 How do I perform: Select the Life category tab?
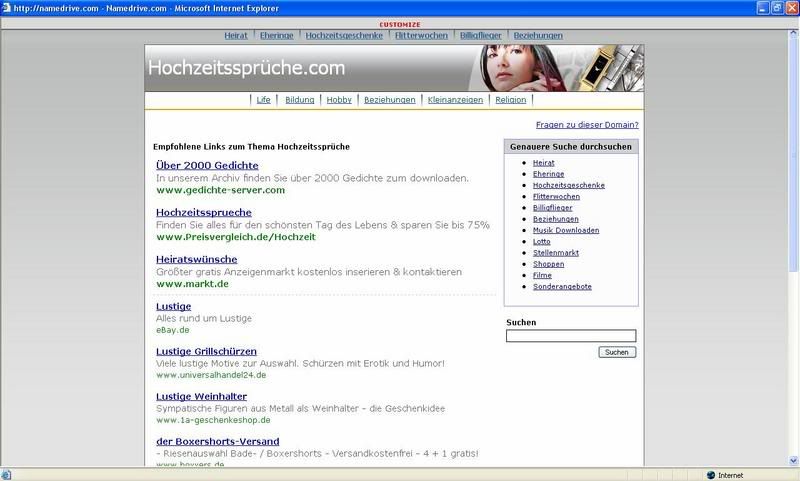coord(263,99)
